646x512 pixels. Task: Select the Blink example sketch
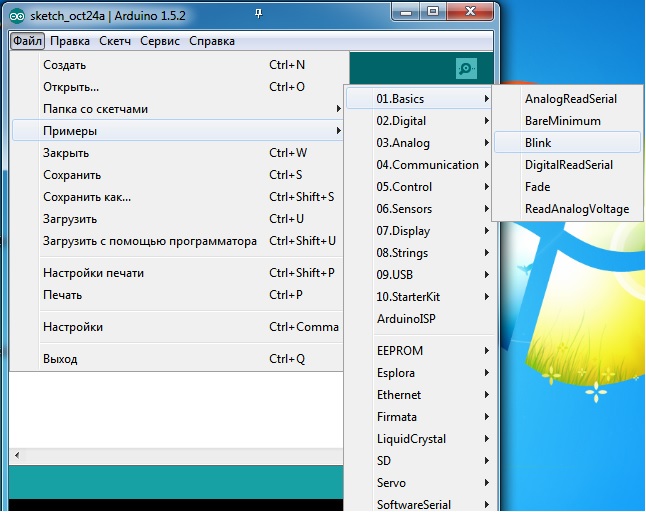click(x=538, y=143)
